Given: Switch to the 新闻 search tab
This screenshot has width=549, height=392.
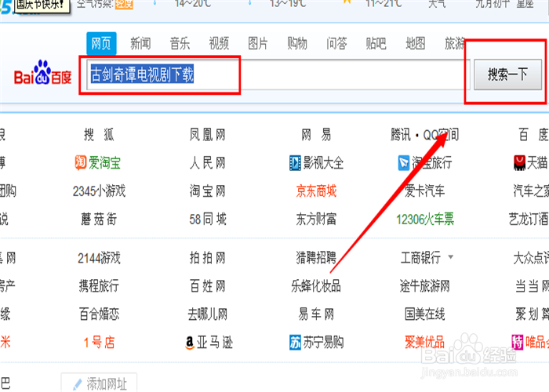Looking at the screenshot, I should (x=140, y=44).
